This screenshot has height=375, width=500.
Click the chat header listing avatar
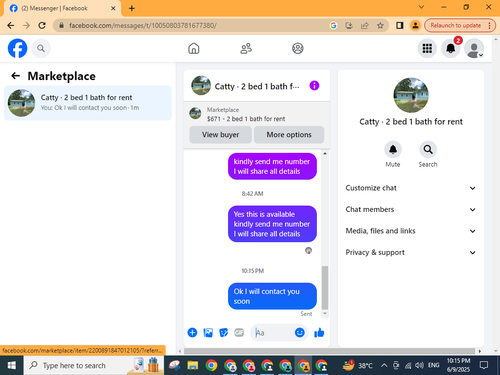click(201, 86)
